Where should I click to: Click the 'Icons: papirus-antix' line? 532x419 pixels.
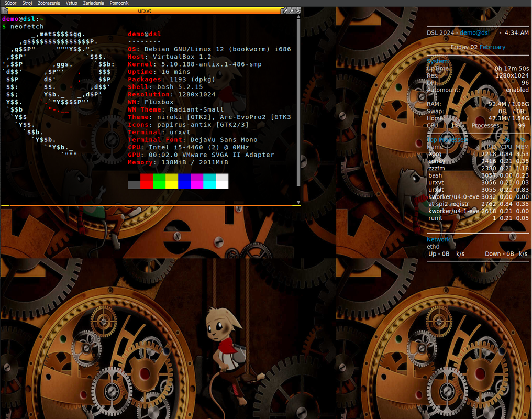click(189, 125)
